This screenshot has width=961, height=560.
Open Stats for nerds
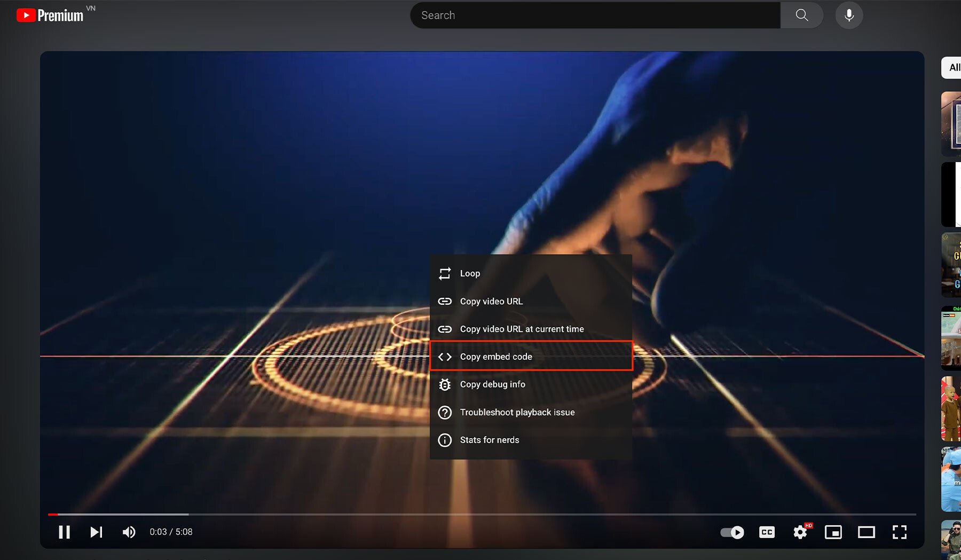point(489,440)
